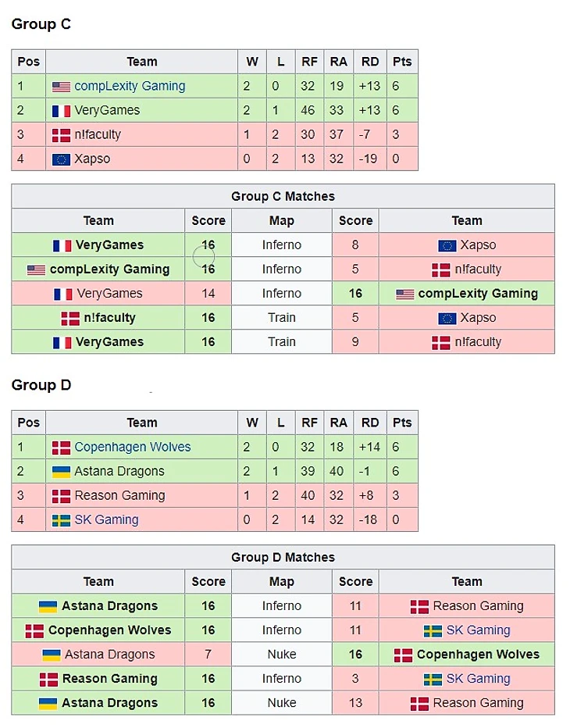Click Danish flag beside n!faculty in Group C standings
The image size is (570, 728).
[61, 135]
